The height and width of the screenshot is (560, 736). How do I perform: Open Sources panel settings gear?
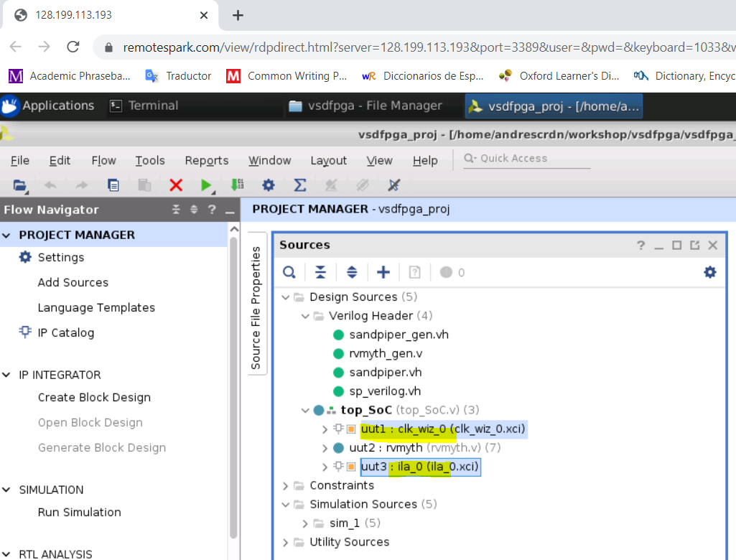[x=710, y=272]
